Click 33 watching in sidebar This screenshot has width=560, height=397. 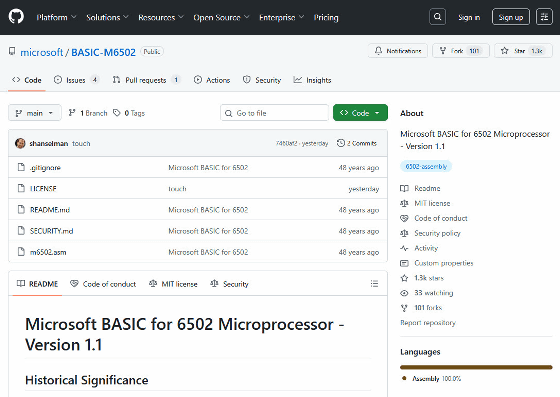click(427, 293)
